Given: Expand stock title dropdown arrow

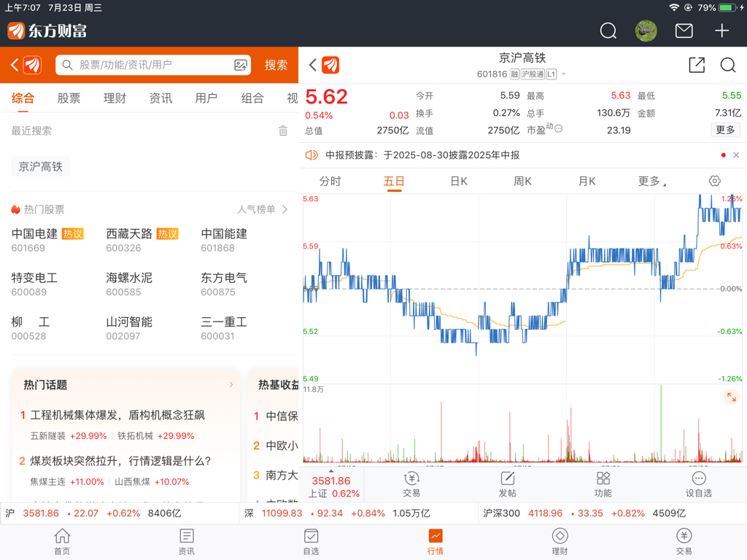Looking at the screenshot, I should tap(564, 74).
